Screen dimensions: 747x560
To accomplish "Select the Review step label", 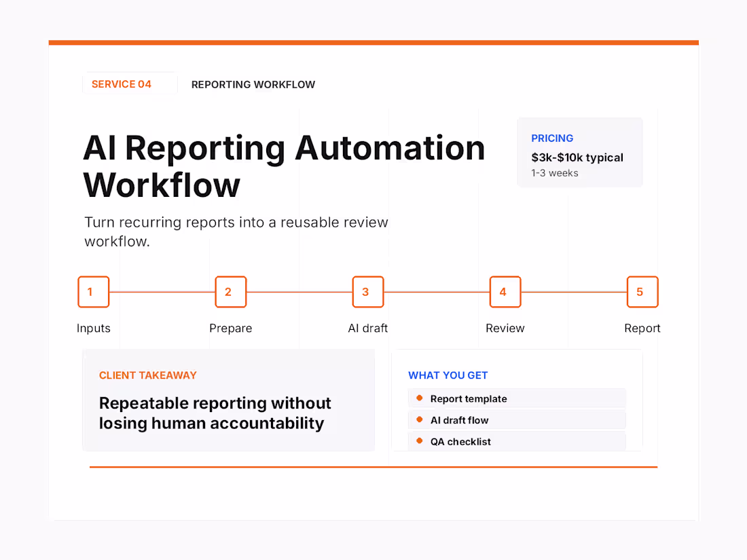I will tap(505, 328).
